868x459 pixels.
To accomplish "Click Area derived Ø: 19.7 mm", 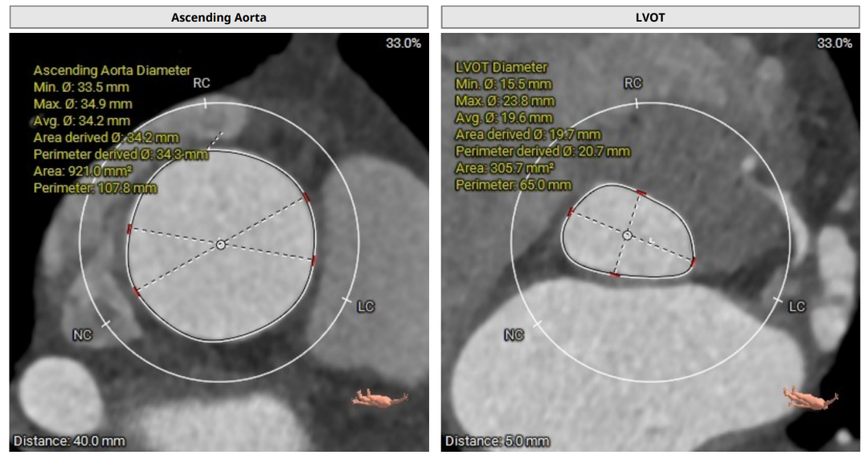I will click(528, 134).
